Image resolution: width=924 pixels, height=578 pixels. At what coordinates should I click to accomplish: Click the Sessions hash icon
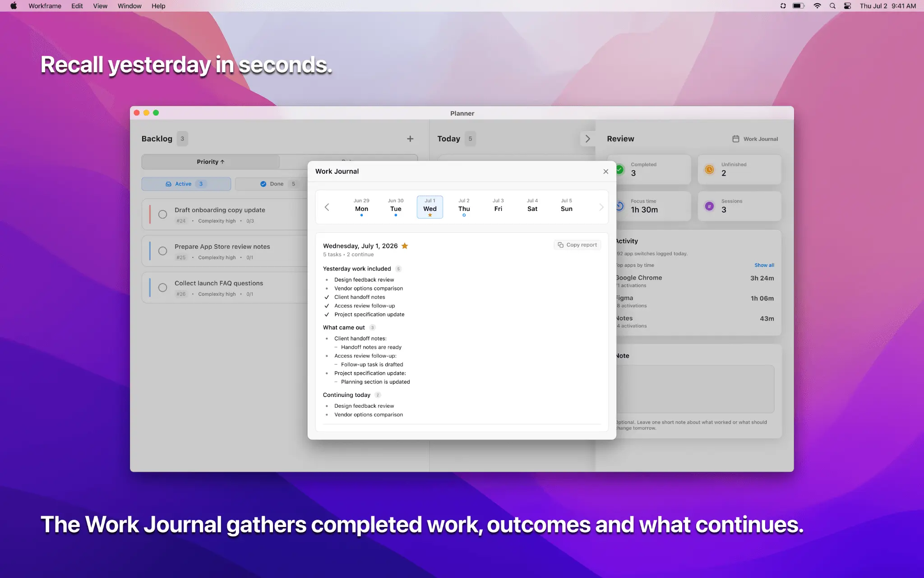click(709, 206)
